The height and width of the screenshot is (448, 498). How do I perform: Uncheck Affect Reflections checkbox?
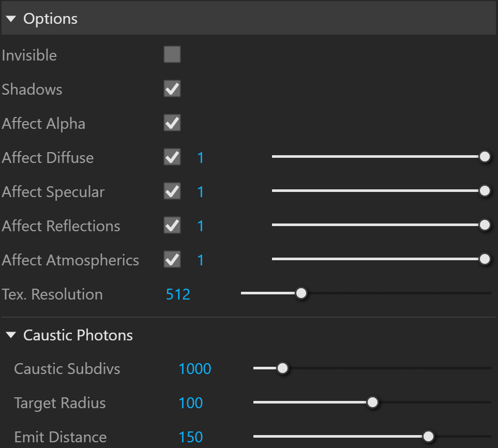172,226
